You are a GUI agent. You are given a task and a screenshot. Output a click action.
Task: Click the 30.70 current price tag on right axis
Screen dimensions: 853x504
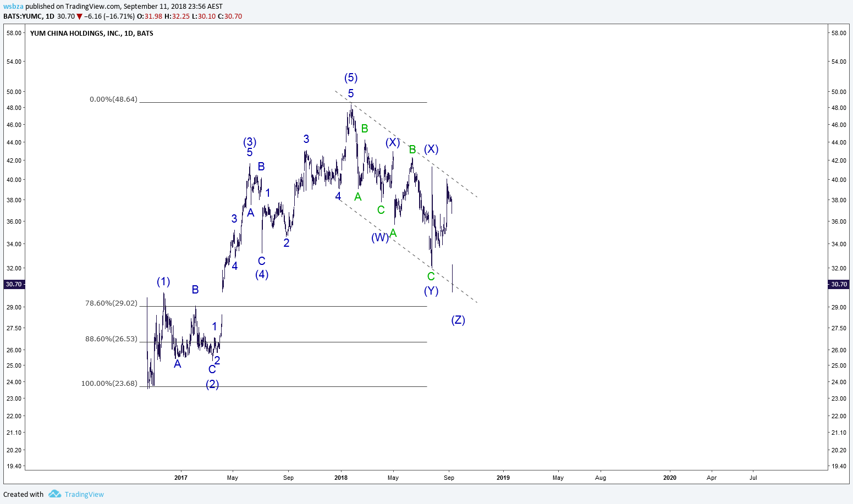839,284
